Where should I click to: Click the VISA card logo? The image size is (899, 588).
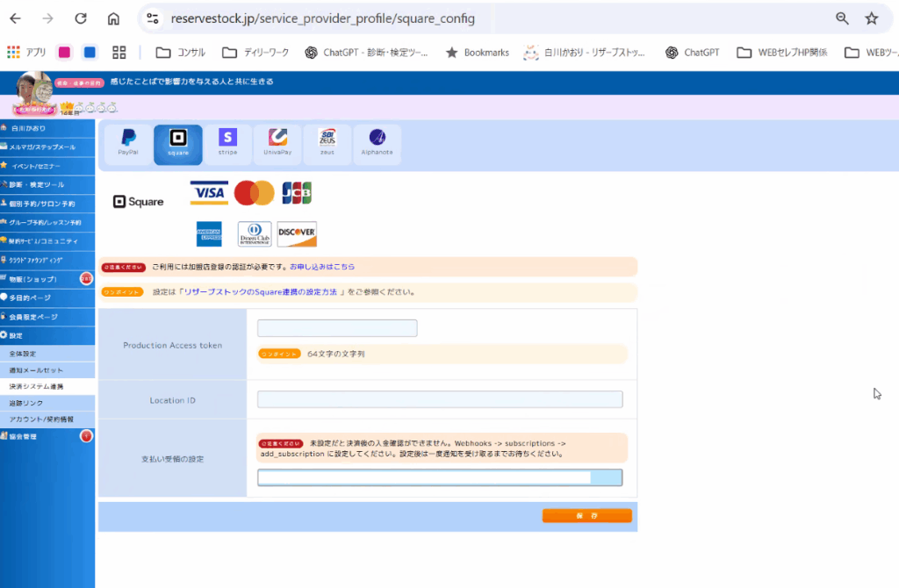pos(209,193)
